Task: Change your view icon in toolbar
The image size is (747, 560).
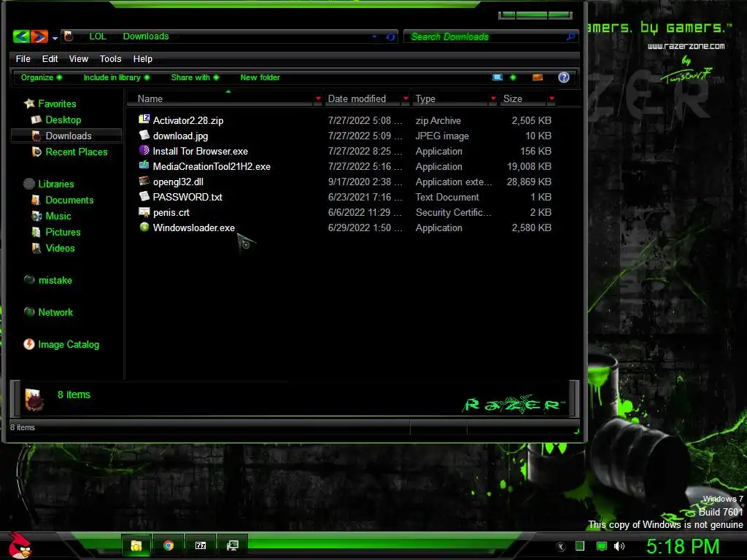Action: click(498, 77)
